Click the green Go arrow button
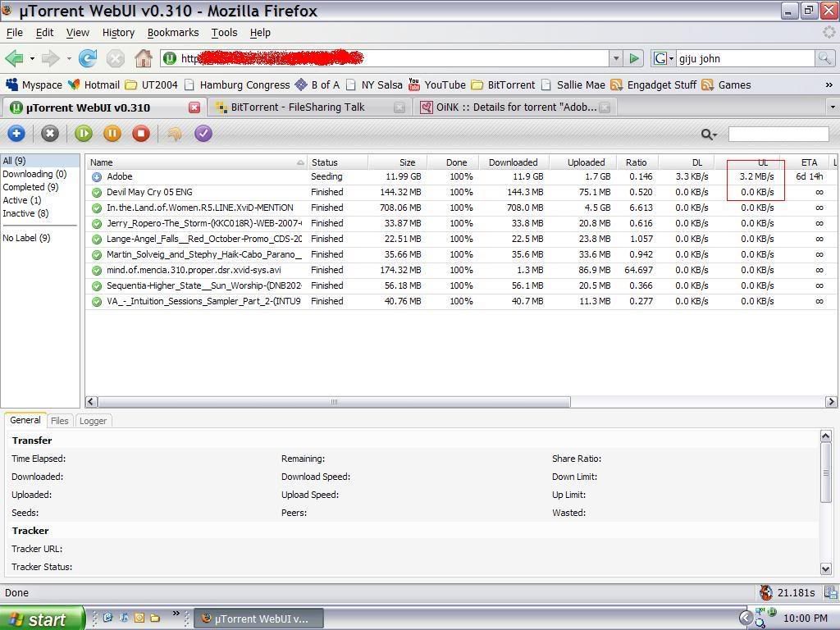This screenshot has height=630, width=840. coord(634,58)
